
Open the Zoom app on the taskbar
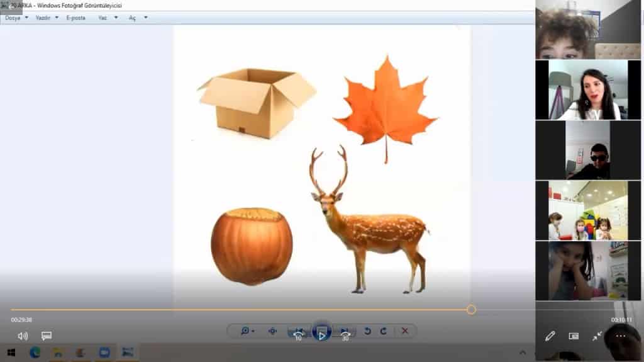click(x=104, y=353)
